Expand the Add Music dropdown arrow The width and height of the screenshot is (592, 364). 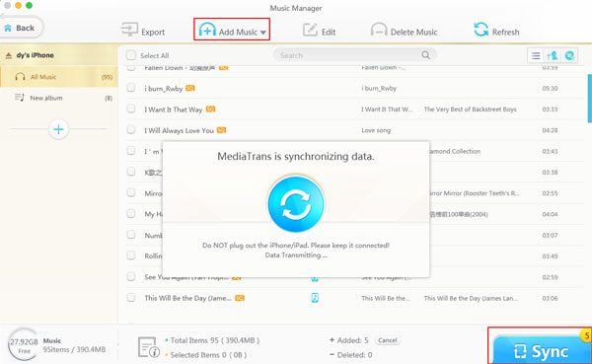coord(263,33)
